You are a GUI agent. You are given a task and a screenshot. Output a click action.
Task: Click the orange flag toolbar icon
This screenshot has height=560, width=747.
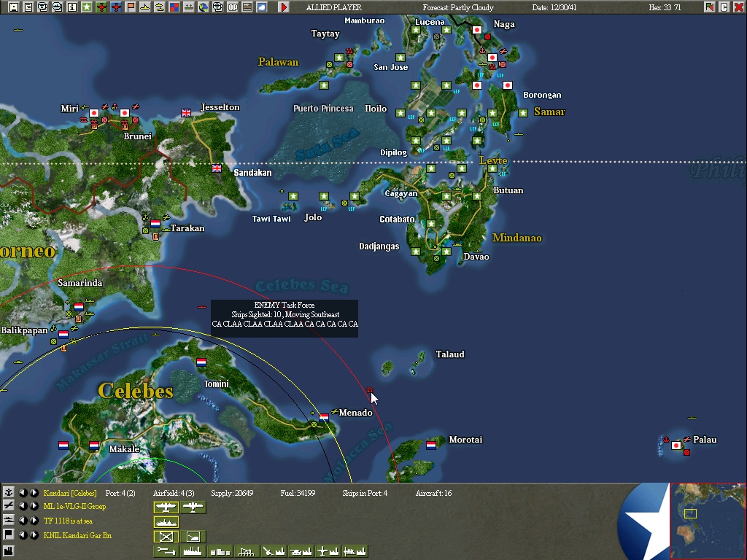tap(131, 7)
